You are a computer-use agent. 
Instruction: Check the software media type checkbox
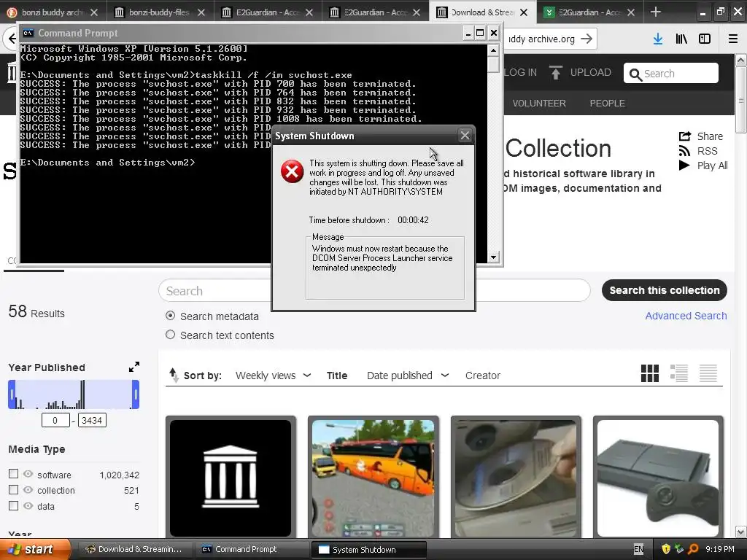tap(13, 474)
